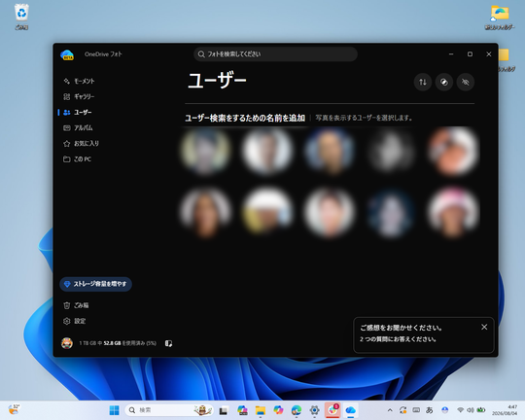525x420 pixels.
Task: Click the icon beside storage usage text
Action: 168,343
